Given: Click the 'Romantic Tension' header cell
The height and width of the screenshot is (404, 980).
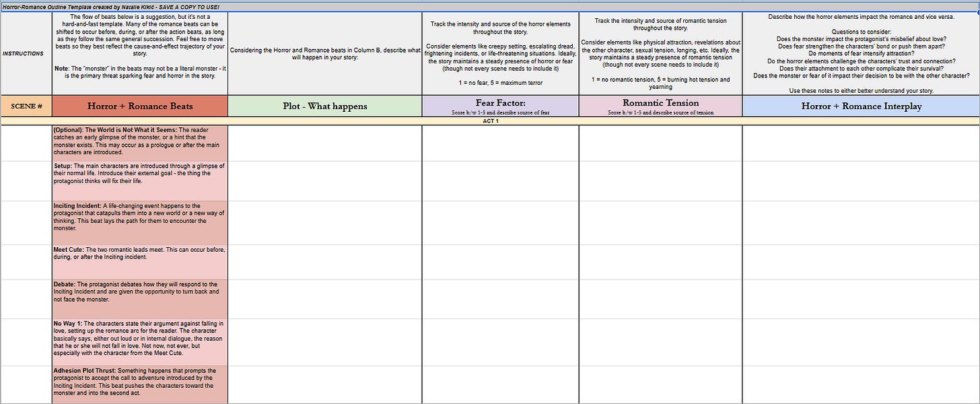Looking at the screenshot, I should click(x=660, y=106).
